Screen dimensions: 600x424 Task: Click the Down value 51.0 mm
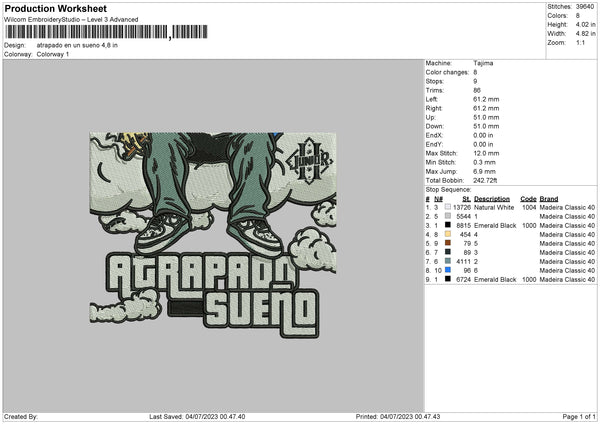[486, 126]
